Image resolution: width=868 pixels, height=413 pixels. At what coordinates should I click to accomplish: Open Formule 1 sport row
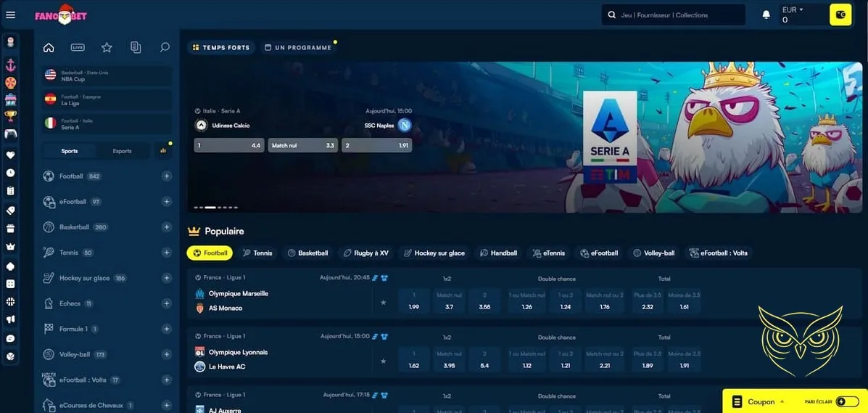[x=107, y=330]
